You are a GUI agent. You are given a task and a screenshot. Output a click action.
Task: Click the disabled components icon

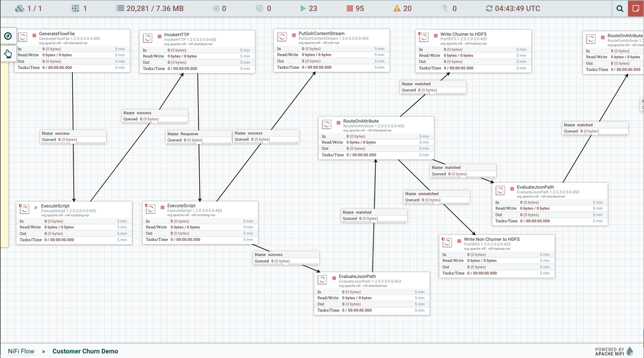point(445,8)
